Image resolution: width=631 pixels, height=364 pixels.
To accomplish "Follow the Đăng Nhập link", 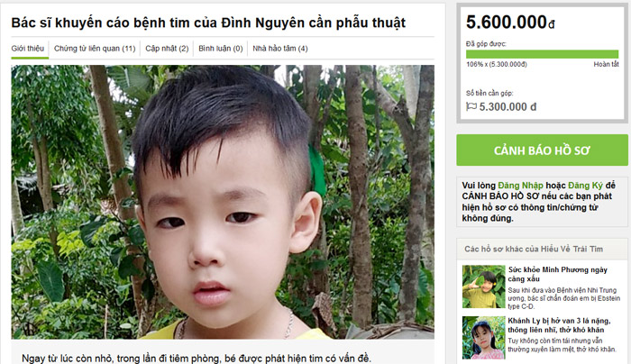I will click(520, 186).
